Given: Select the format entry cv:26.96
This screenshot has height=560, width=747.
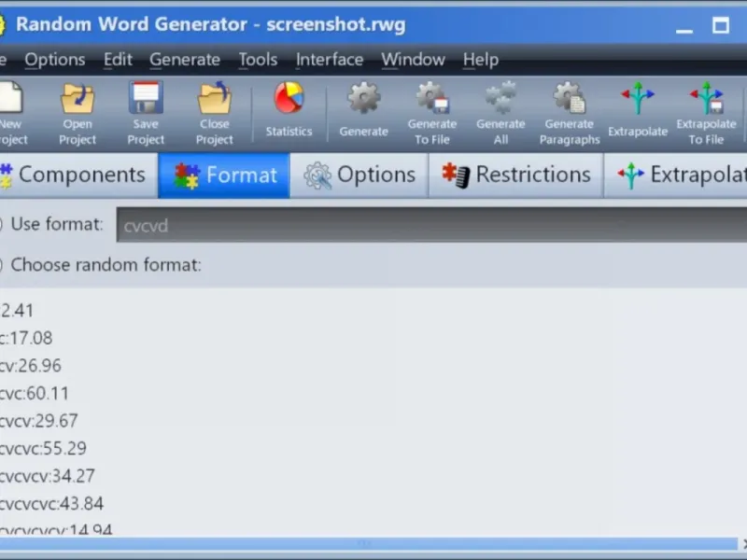Looking at the screenshot, I should point(31,366).
